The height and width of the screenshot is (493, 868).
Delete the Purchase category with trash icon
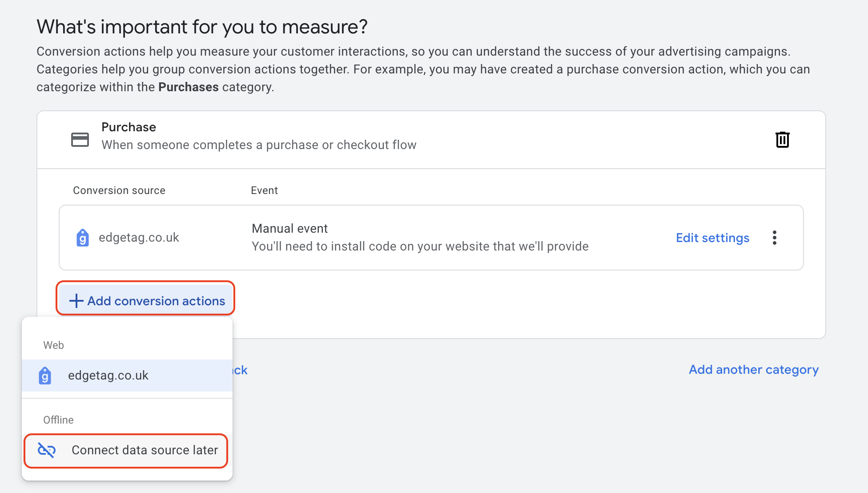click(x=782, y=140)
